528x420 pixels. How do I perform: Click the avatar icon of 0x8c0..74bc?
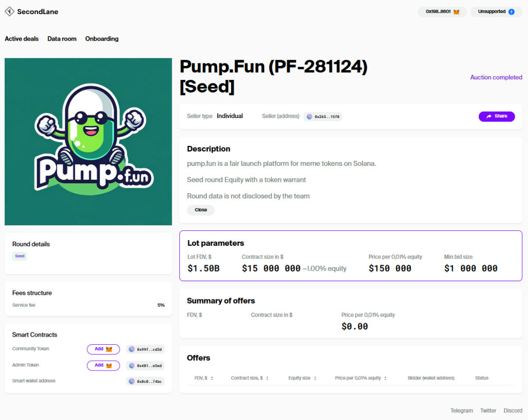point(131,381)
